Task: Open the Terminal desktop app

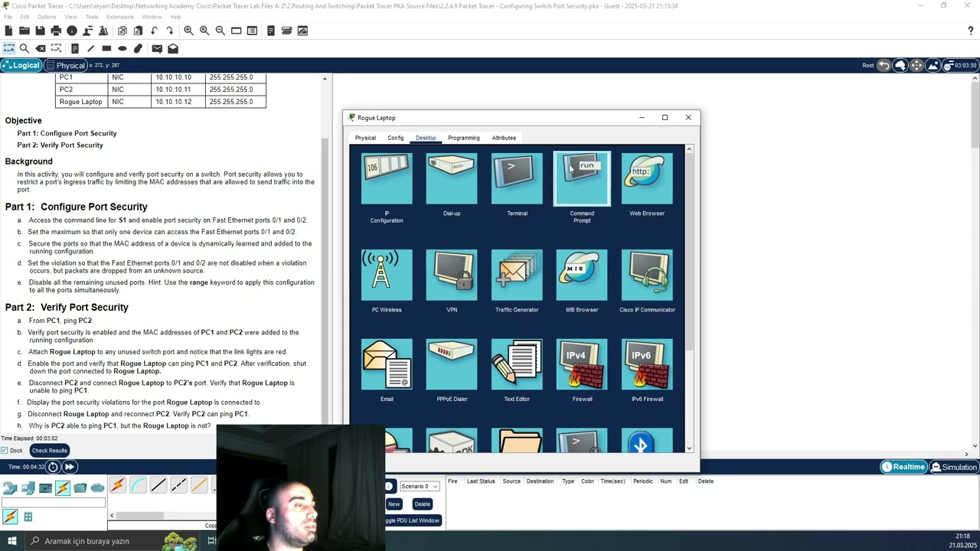Action: tap(517, 179)
